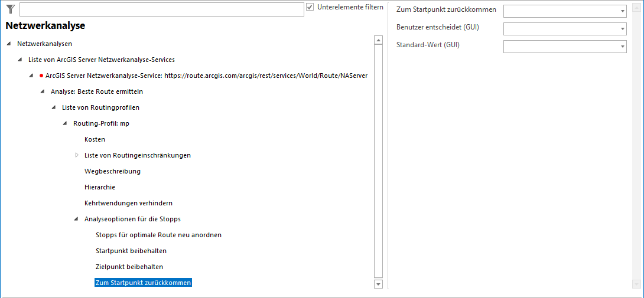Click the tree scrollbar down arrow
The image size is (644, 298).
point(378,284)
